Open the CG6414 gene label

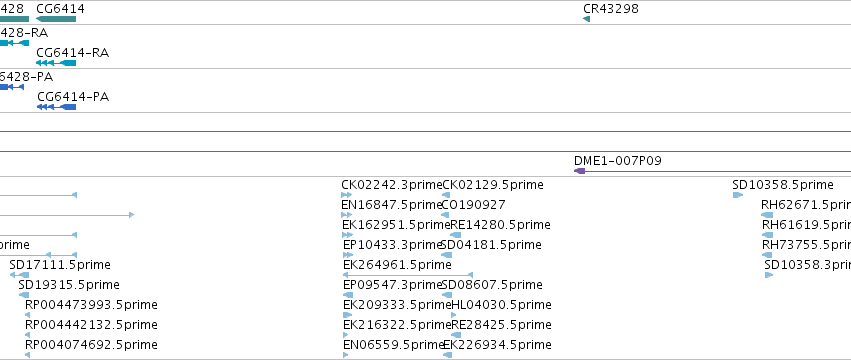click(60, 9)
